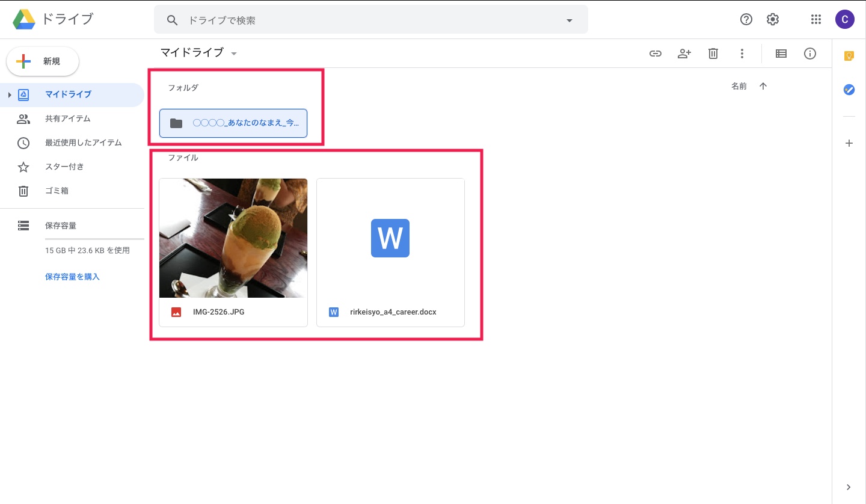
Task: Click the rirkeisyo_a4_career.docx file name
Action: (393, 312)
